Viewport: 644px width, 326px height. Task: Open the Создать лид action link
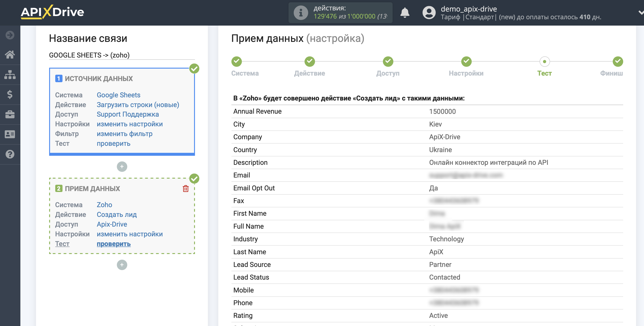[117, 214]
